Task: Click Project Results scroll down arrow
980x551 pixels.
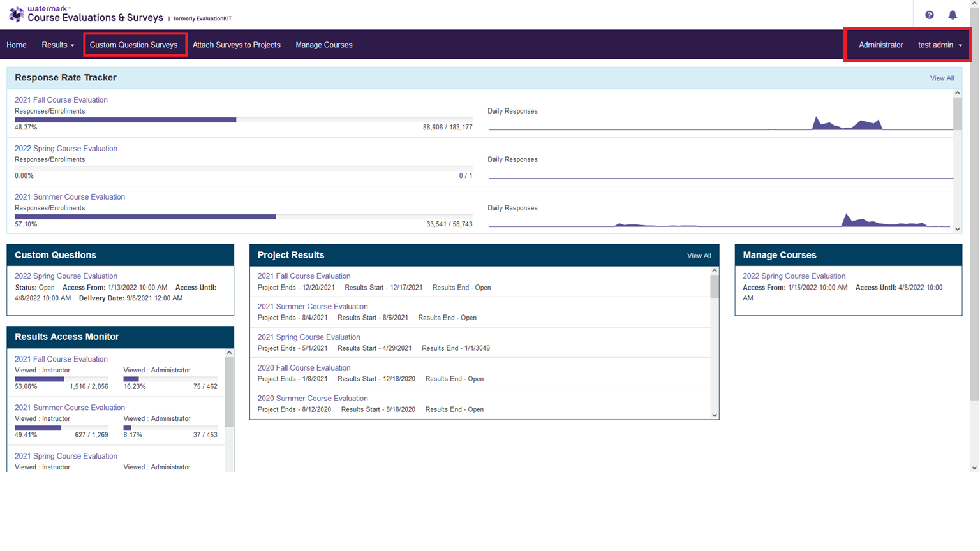Action: coord(715,415)
